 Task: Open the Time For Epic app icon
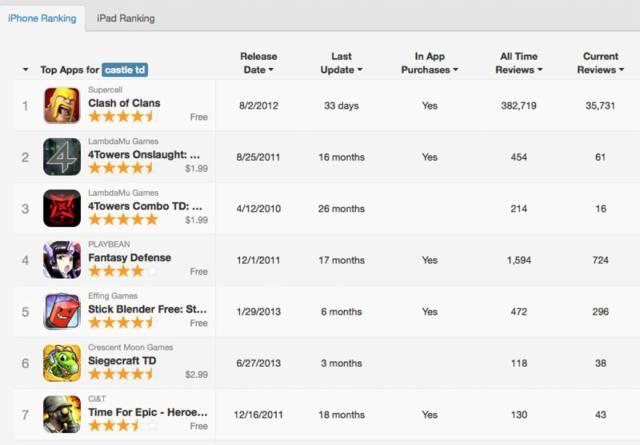(62, 414)
